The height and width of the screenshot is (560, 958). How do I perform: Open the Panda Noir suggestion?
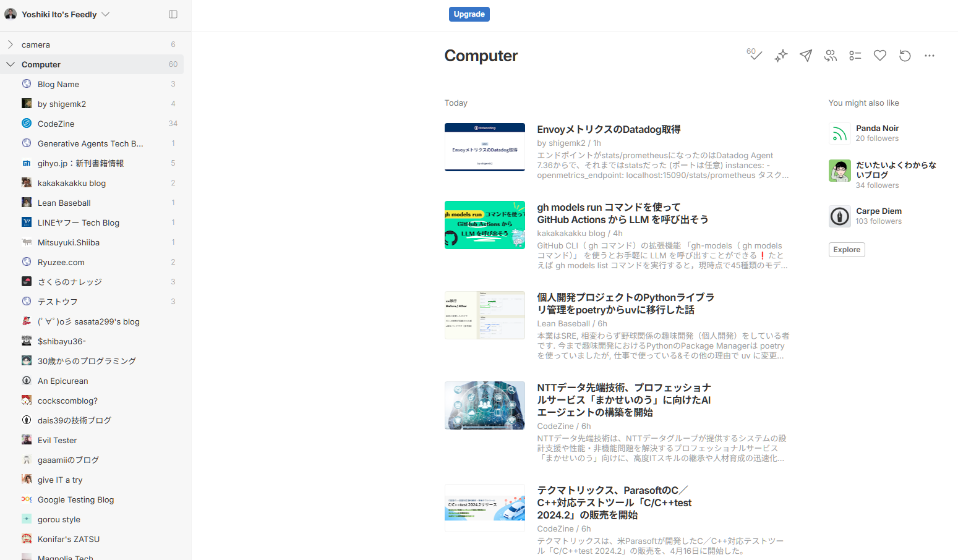coord(877,128)
